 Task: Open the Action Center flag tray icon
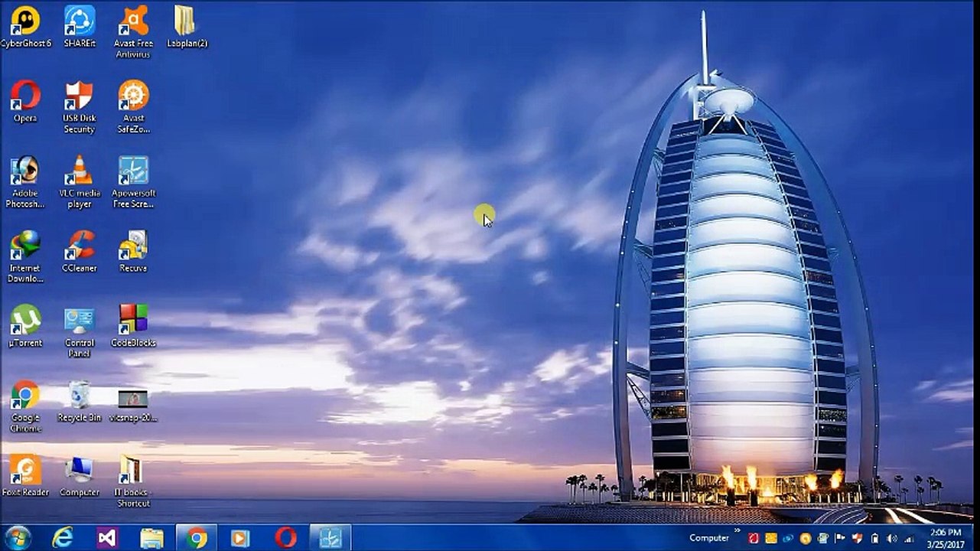(x=840, y=538)
